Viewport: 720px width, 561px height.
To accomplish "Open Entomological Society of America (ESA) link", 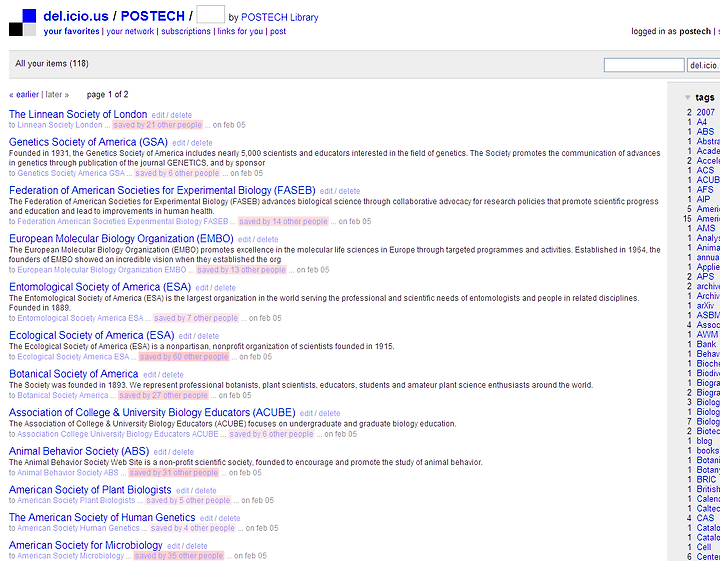I will tap(100, 287).
